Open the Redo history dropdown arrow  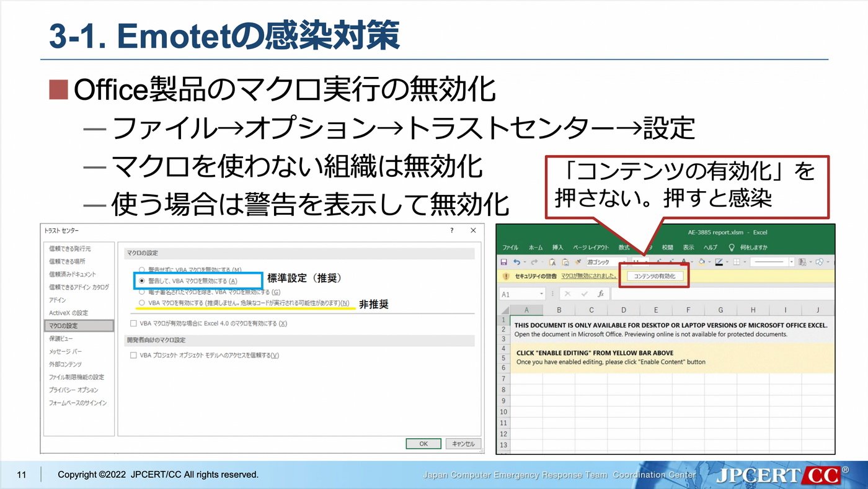(x=542, y=262)
